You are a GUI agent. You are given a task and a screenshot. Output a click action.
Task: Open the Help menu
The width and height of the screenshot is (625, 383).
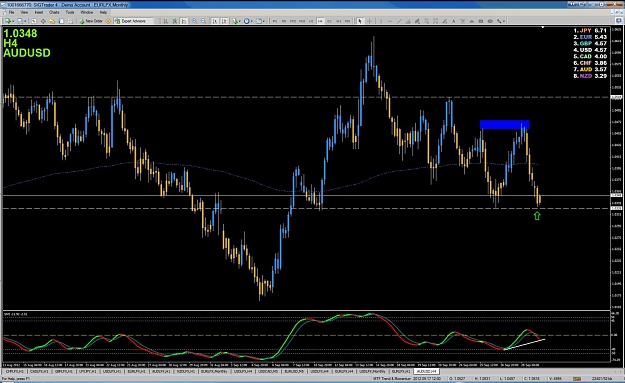103,12
